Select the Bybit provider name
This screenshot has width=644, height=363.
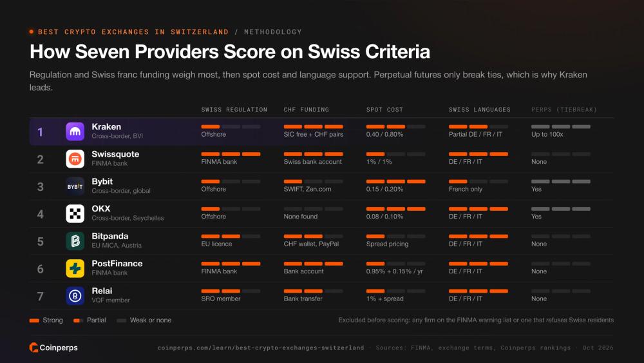(102, 181)
